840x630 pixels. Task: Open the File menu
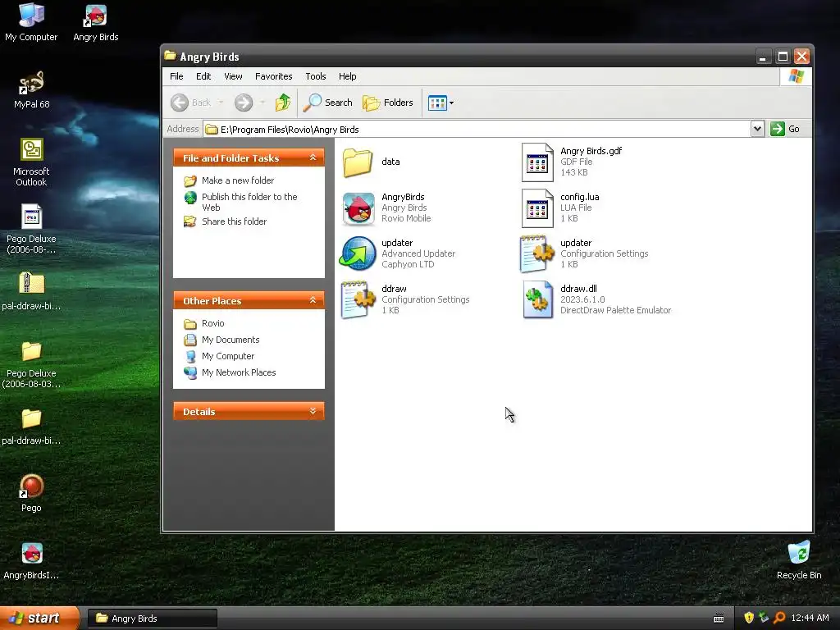click(176, 76)
